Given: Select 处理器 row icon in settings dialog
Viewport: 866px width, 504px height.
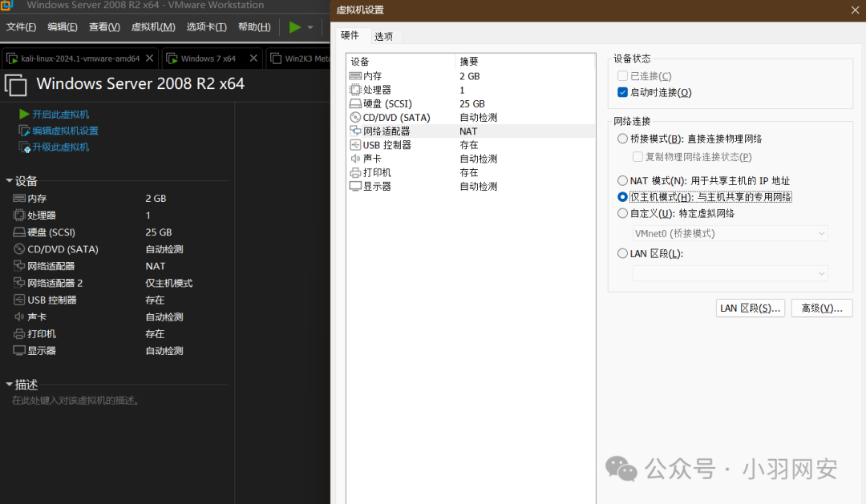Looking at the screenshot, I should (x=355, y=90).
